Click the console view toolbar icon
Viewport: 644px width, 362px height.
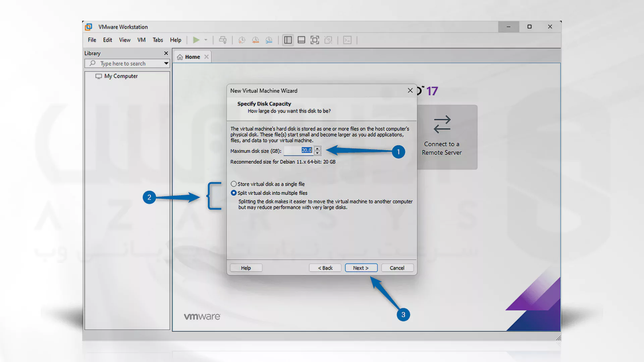point(347,40)
